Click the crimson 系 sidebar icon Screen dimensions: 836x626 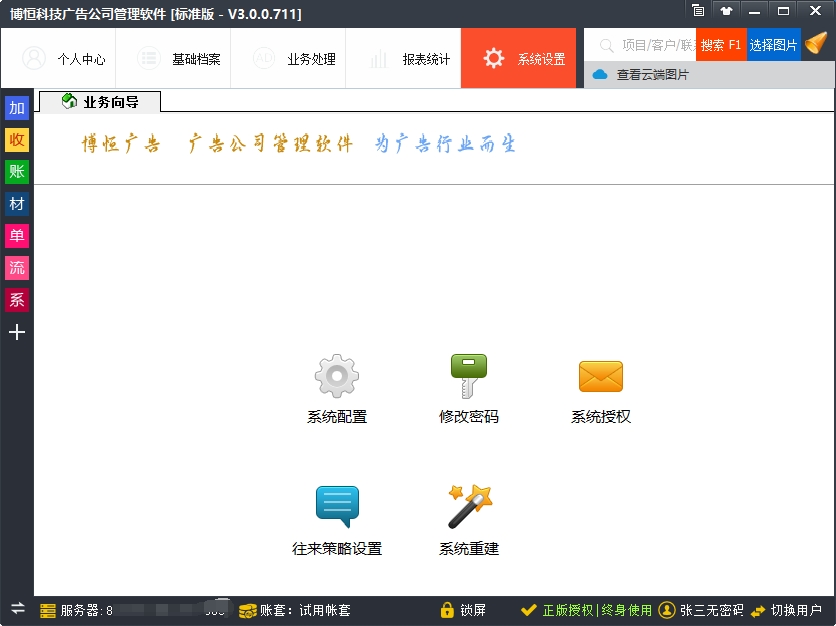point(17,300)
